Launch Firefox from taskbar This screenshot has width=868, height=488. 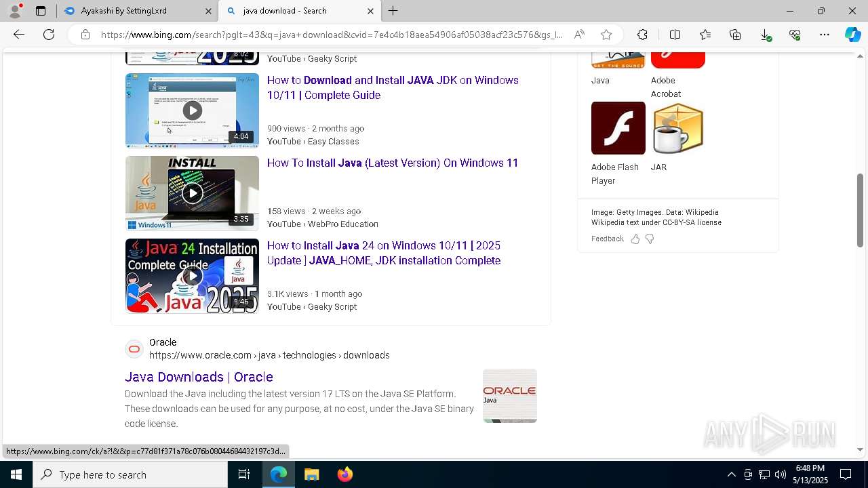(344, 474)
